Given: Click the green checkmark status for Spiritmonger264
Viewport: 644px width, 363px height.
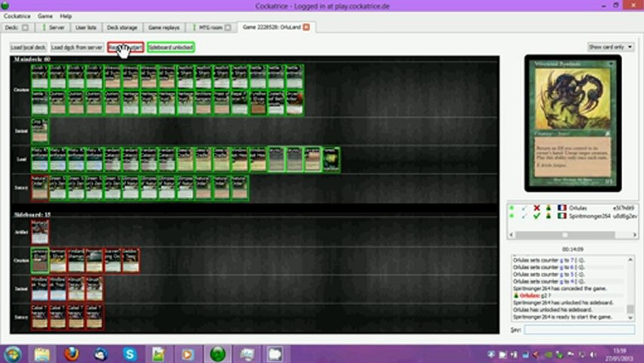Looking at the screenshot, I should click(537, 216).
